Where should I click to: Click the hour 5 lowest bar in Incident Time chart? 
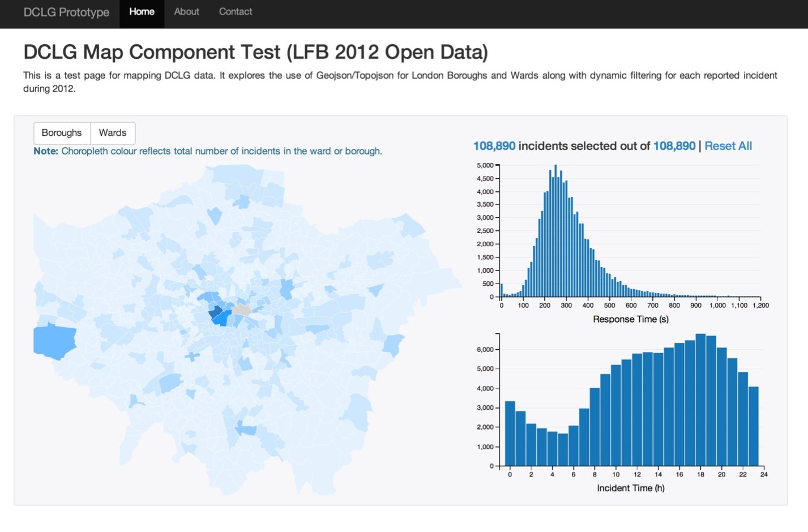coord(563,450)
